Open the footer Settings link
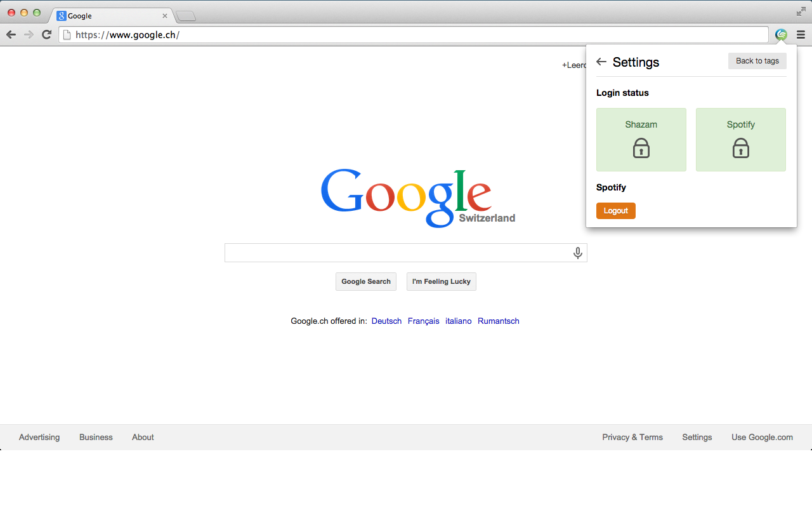 (x=697, y=437)
